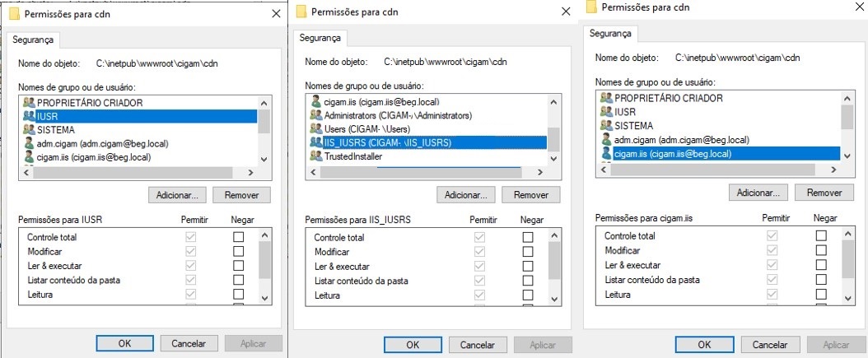Select adm.cigam entry in the IUSR dialog list
This screenshot has height=358, width=868.
[84, 143]
